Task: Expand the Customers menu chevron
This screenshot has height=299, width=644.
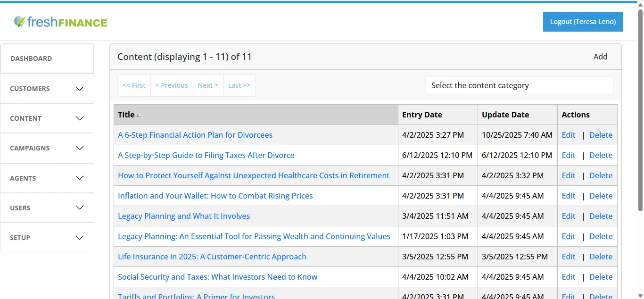Action: [80, 89]
